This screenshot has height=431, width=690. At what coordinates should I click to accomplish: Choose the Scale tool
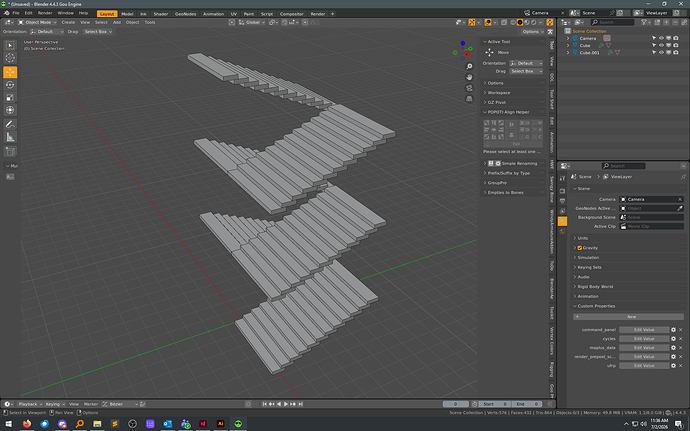point(10,97)
